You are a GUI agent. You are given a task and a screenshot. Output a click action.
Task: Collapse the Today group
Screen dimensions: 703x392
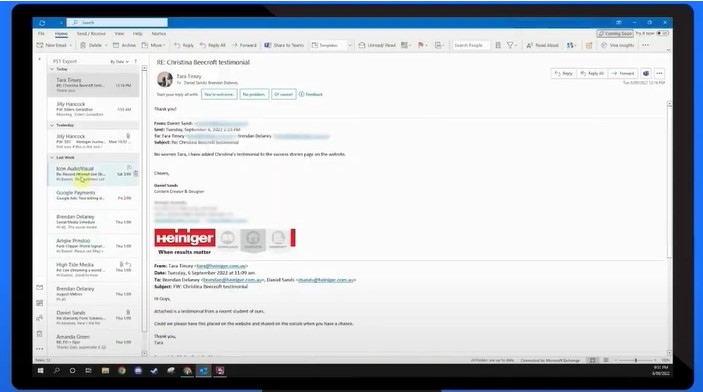(x=52, y=69)
